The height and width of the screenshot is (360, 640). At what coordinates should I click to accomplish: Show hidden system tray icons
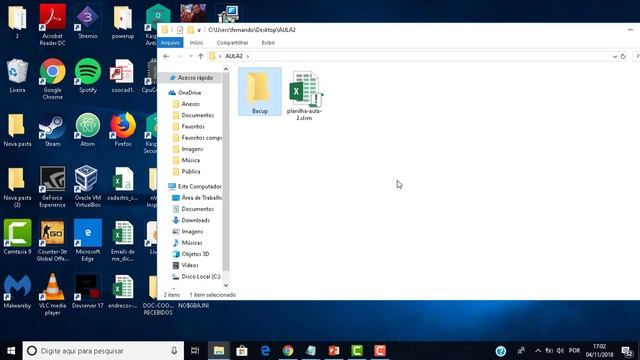[538, 351]
